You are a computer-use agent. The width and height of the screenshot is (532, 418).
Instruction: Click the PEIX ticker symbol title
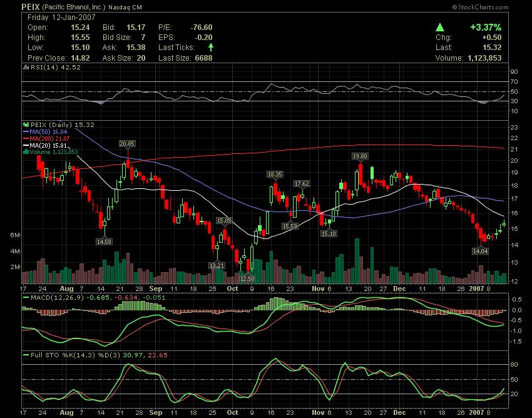click(31, 7)
